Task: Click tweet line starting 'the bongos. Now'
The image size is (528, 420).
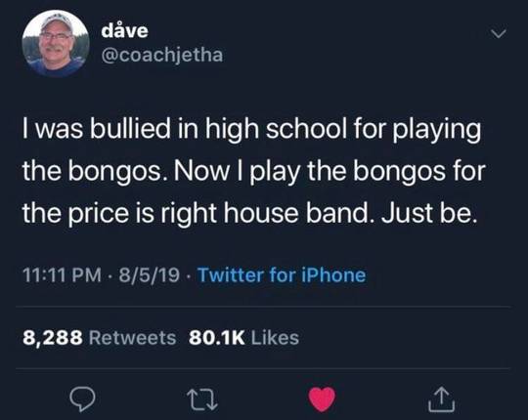Action: (254, 172)
